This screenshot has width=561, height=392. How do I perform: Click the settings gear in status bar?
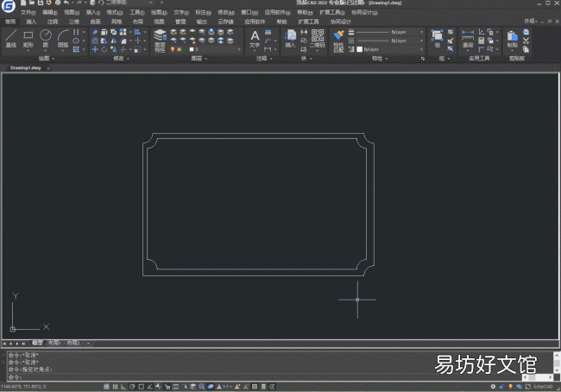point(493,387)
